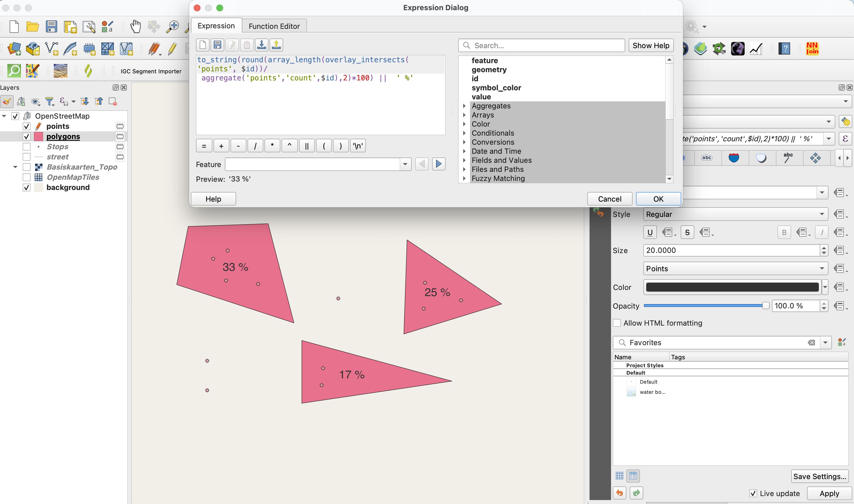Open the NN Join plugin icon
The width and height of the screenshot is (854, 504).
coord(812,49)
